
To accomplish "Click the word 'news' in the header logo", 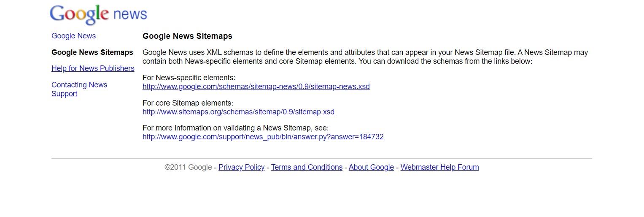I will (x=130, y=15).
